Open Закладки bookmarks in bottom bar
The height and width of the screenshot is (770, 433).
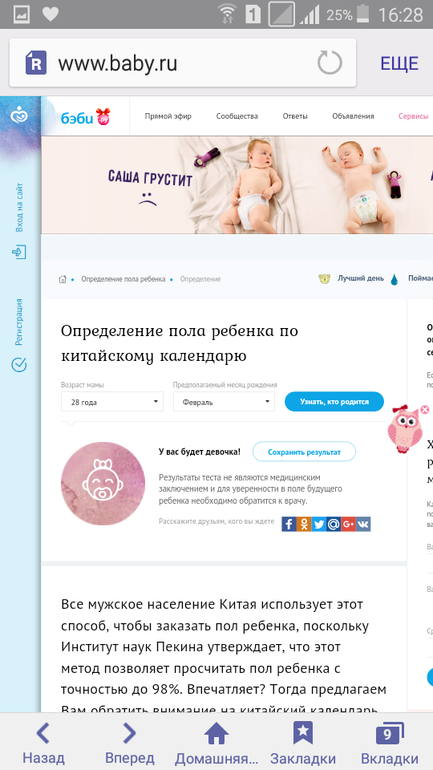coord(303,743)
